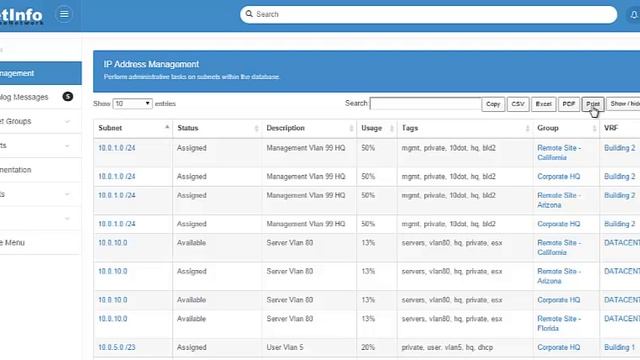Click the VRF column header
640x360 pixels.
pos(611,128)
